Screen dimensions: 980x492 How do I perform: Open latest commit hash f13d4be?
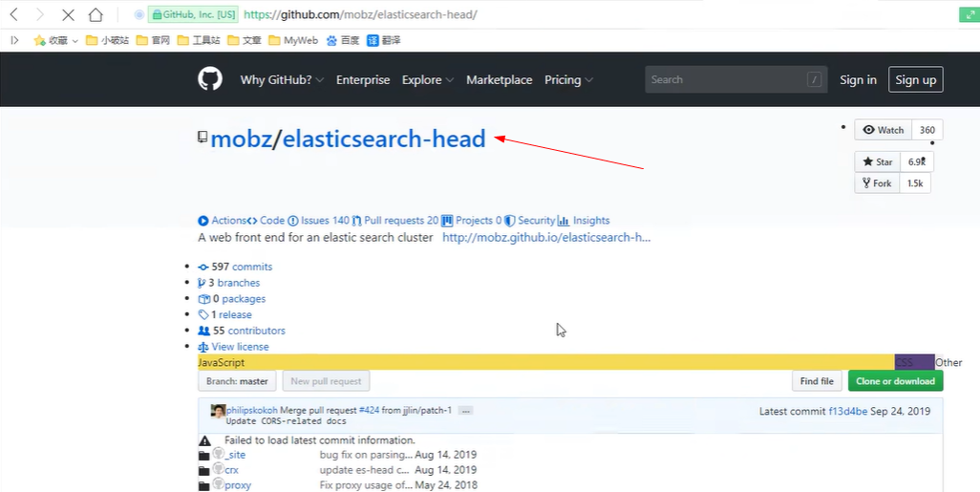click(847, 412)
